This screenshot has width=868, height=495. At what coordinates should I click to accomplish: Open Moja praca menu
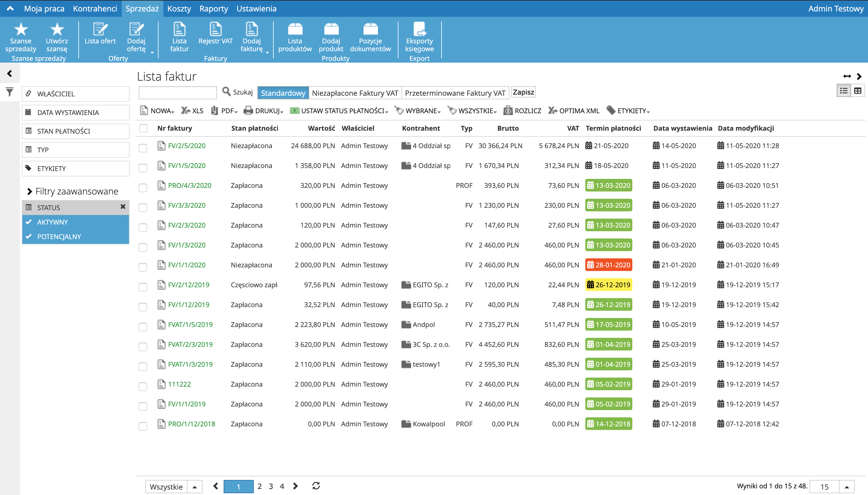pyautogui.click(x=44, y=8)
